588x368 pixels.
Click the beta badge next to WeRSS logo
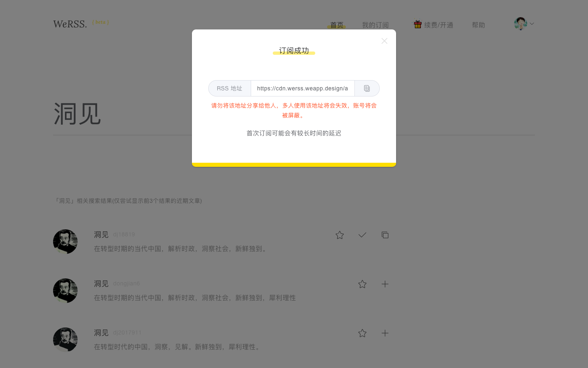click(x=100, y=22)
